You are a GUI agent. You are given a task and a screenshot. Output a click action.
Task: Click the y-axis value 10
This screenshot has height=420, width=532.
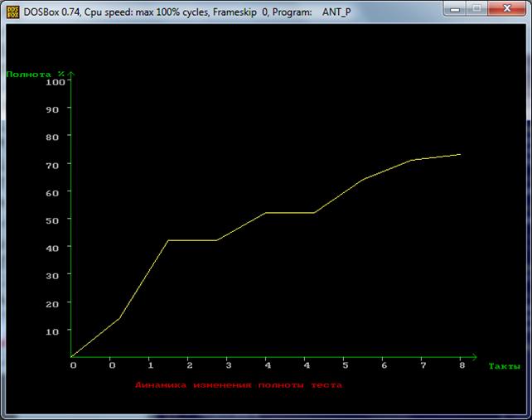tap(52, 331)
